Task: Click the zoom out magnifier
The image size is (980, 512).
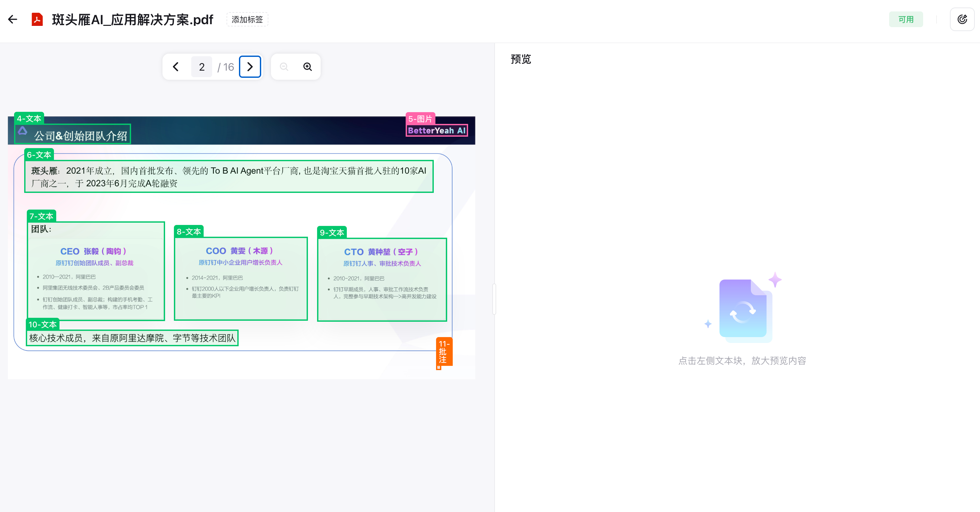Action: [284, 67]
